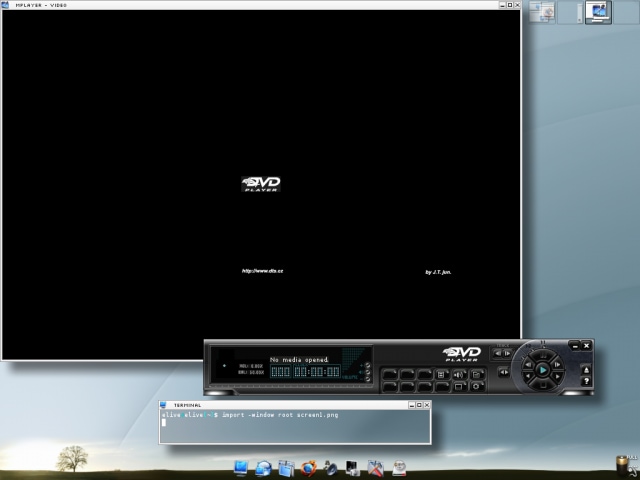
Task: Open the playlist button in DVD player
Action: click(x=442, y=374)
